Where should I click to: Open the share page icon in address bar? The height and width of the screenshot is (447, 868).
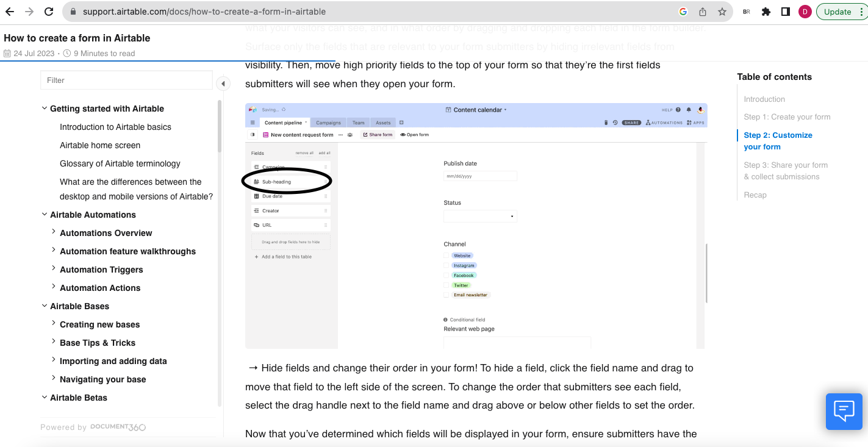click(703, 12)
